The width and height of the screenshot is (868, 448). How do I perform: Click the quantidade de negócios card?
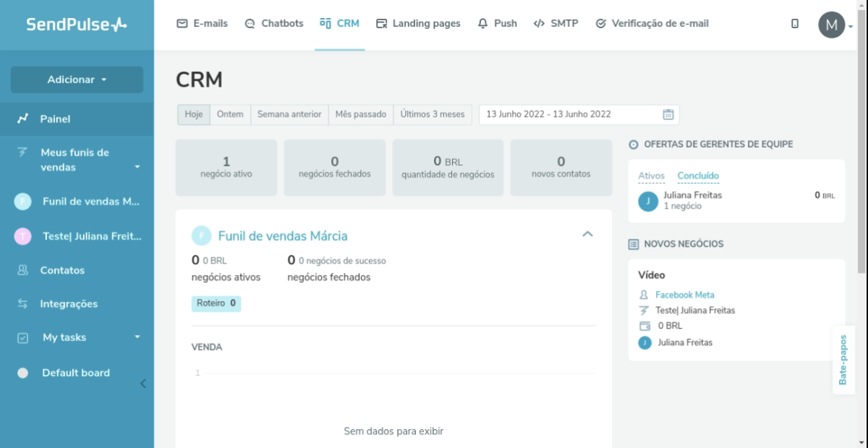coord(448,167)
